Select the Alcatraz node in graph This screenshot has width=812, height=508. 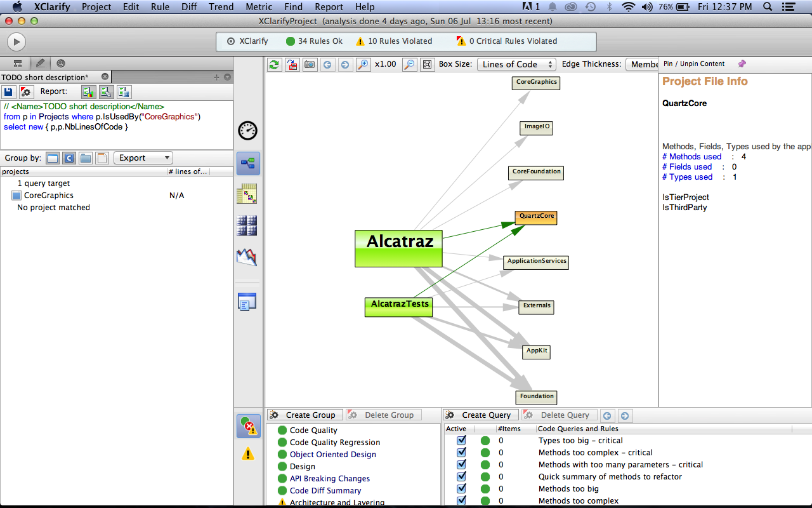click(398, 248)
